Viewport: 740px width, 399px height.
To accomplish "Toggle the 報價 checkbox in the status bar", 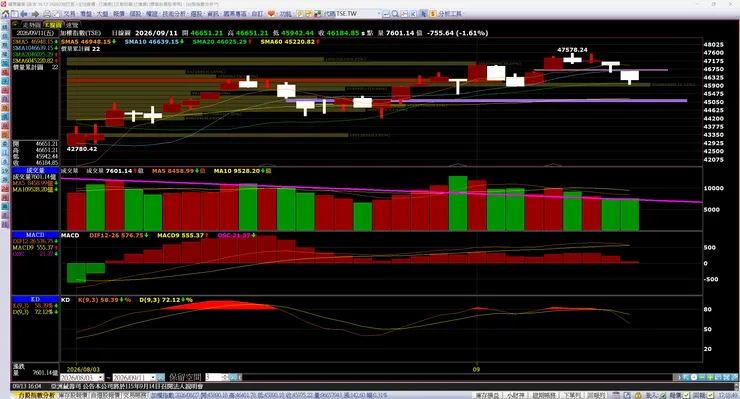I will (686, 395).
